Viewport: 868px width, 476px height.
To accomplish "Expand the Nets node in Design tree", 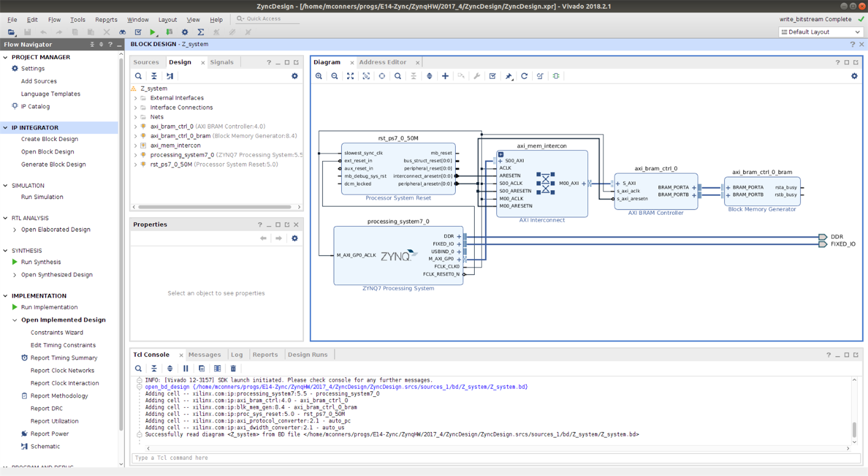I will coord(136,117).
